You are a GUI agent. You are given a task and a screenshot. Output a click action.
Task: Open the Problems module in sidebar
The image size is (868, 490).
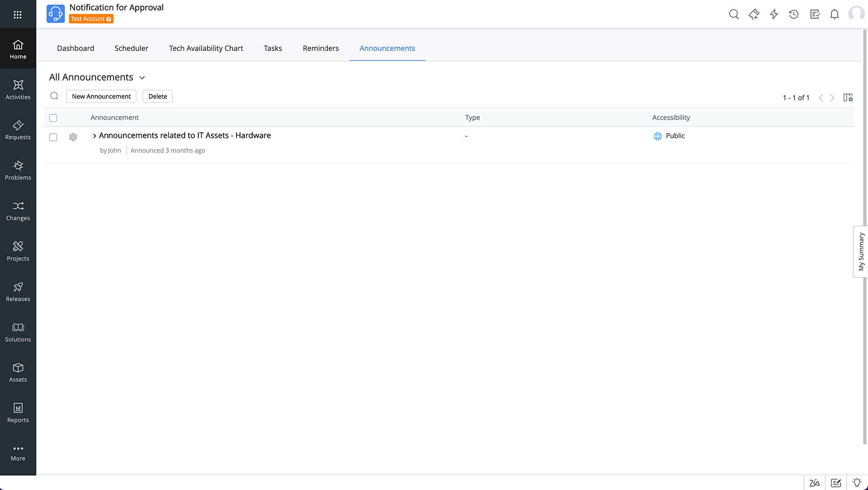(x=18, y=170)
